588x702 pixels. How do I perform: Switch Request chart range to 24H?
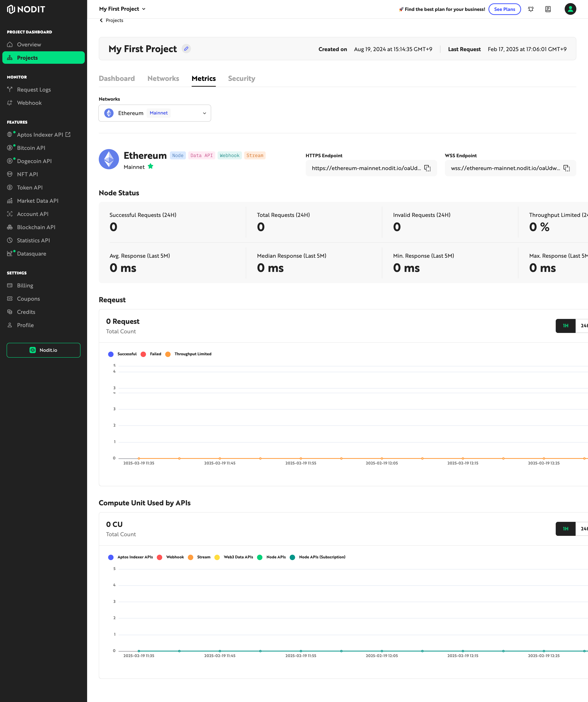(583, 326)
